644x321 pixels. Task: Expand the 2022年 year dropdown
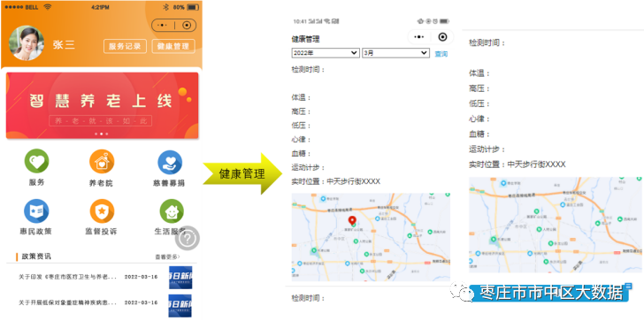(326, 53)
